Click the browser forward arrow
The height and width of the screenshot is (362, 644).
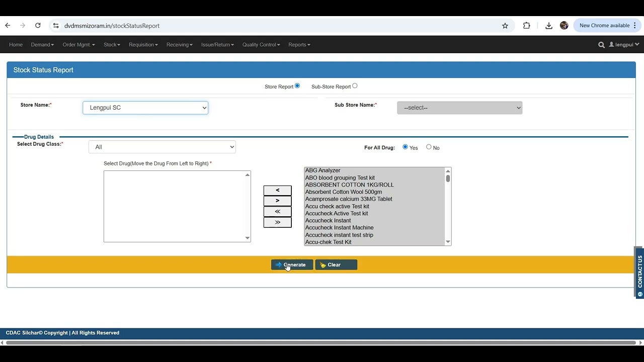(x=23, y=26)
